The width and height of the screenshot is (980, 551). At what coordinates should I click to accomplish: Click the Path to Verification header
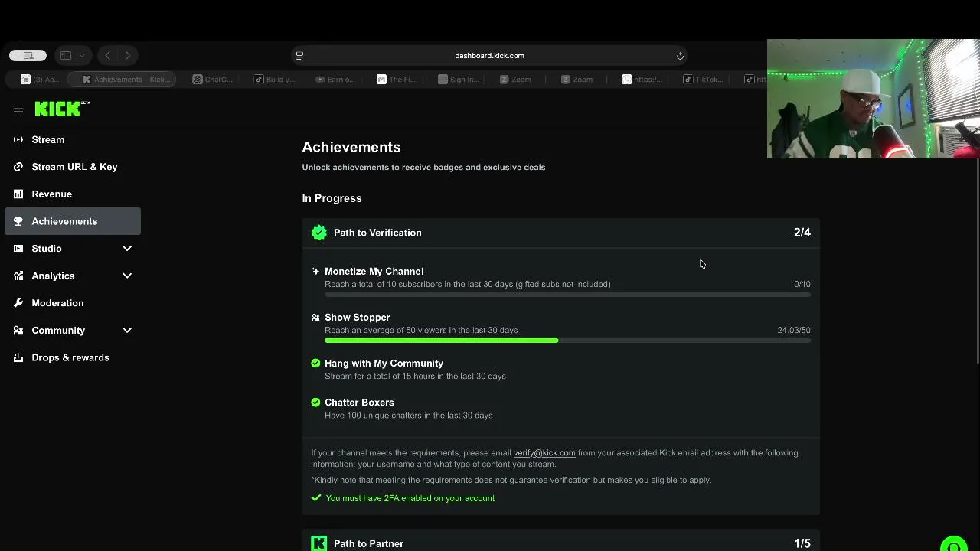(560, 233)
